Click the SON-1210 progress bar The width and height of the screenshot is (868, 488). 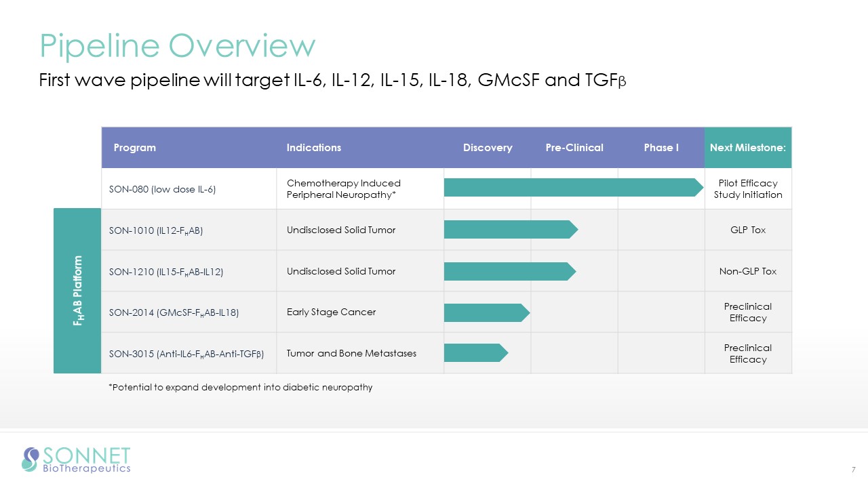(509, 271)
